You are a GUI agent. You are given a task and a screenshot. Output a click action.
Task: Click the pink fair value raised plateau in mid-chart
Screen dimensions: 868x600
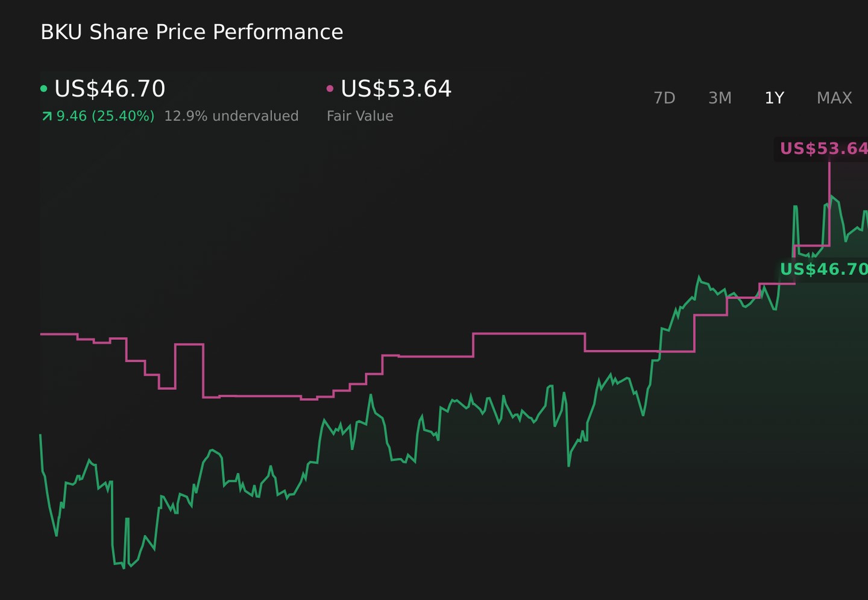[529, 333]
